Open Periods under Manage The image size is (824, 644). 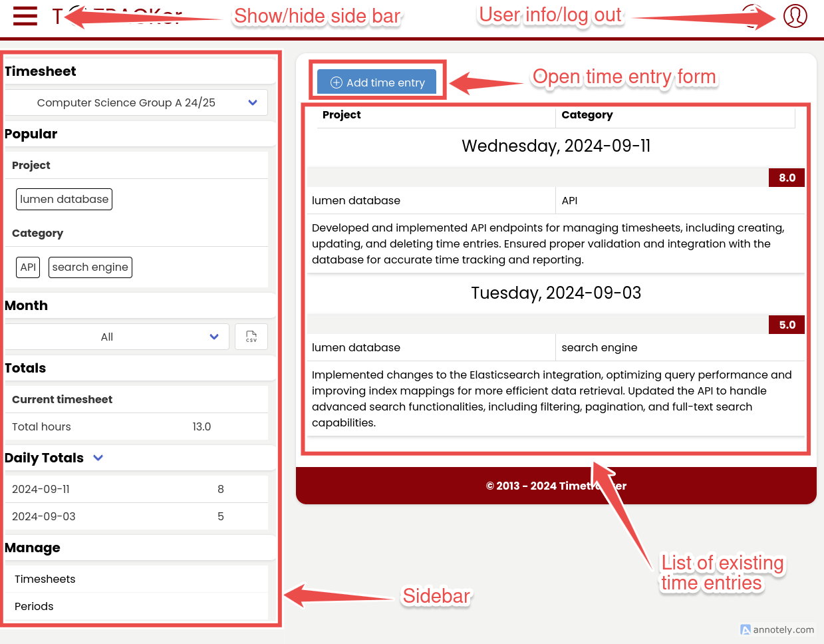(34, 607)
